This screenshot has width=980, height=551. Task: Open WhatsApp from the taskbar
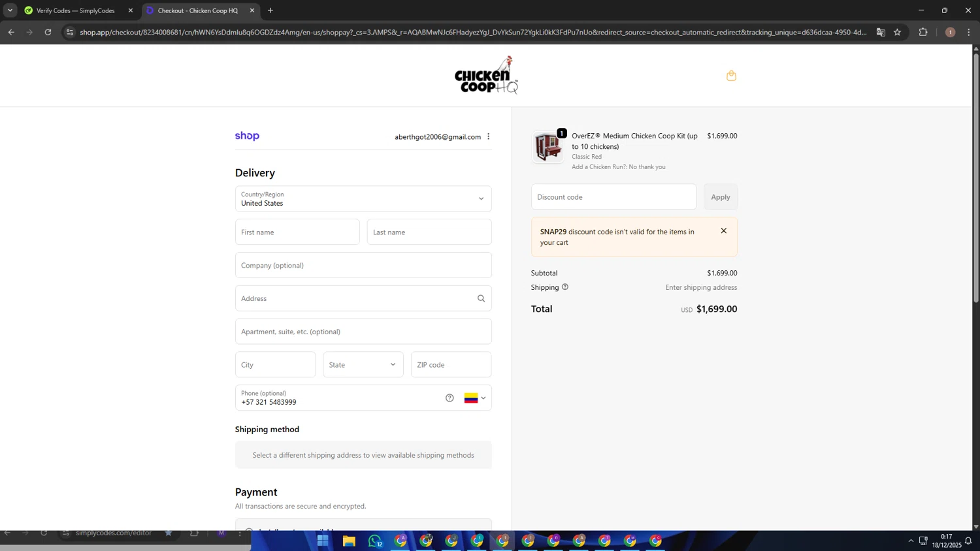tap(375, 541)
